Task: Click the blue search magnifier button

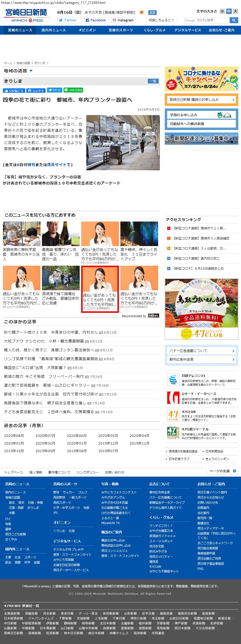Action: (234, 20)
